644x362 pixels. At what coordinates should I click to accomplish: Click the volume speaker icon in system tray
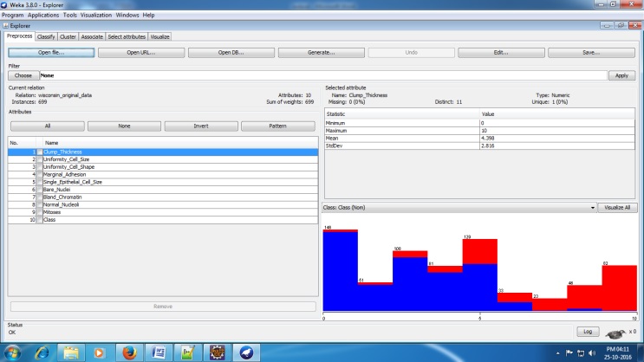(x=592, y=353)
